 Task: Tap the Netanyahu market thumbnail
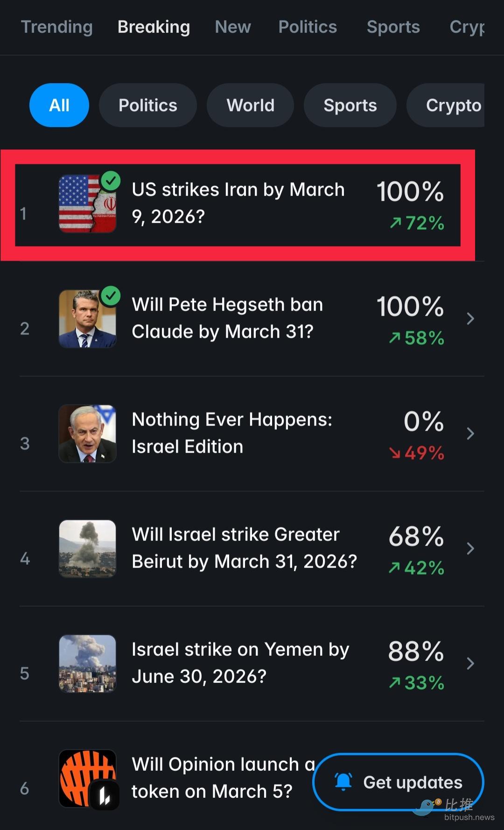(x=87, y=433)
